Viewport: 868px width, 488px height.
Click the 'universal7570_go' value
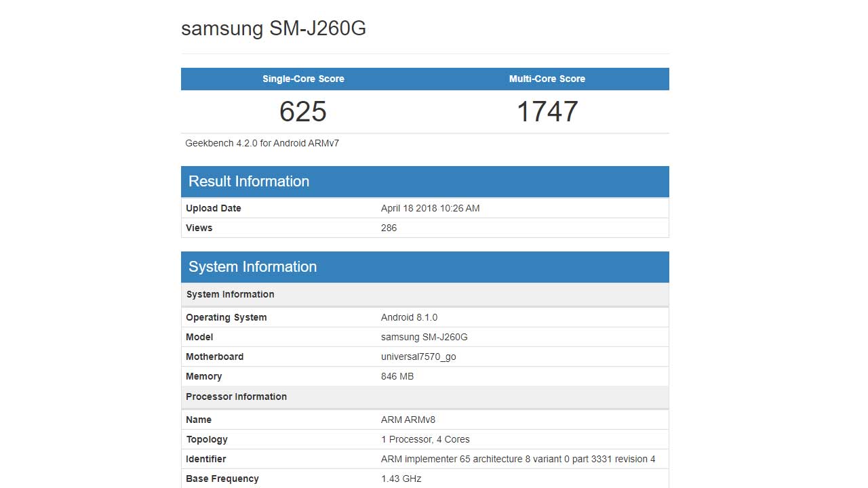[x=418, y=357]
